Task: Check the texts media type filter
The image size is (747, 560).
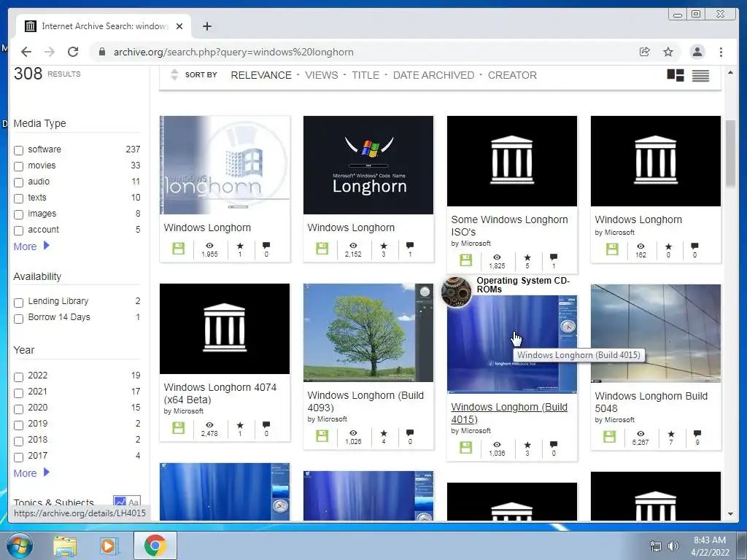Action: coord(18,198)
